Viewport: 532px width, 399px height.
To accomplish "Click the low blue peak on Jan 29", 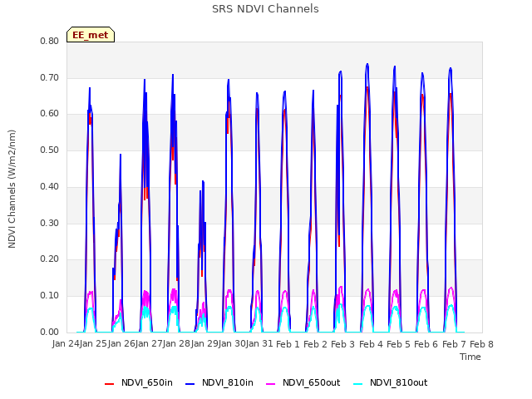I will point(203,181).
